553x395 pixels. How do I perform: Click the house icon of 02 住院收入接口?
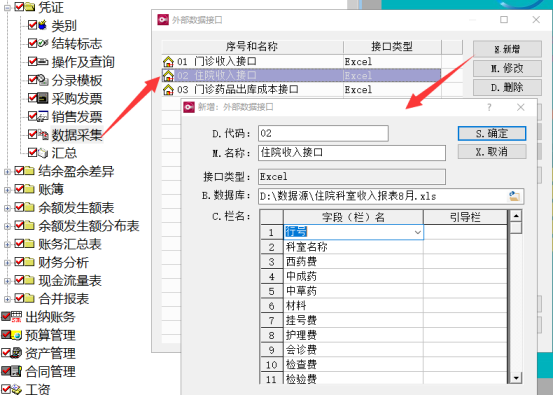pos(169,75)
